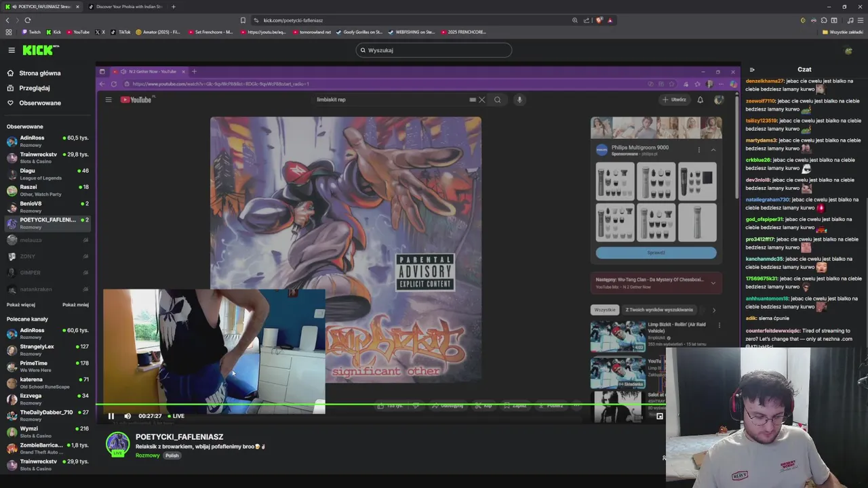Viewport: 868px width, 488px height.
Task: Expand the Następny Wu-Tang Clan queue
Action: [713, 283]
